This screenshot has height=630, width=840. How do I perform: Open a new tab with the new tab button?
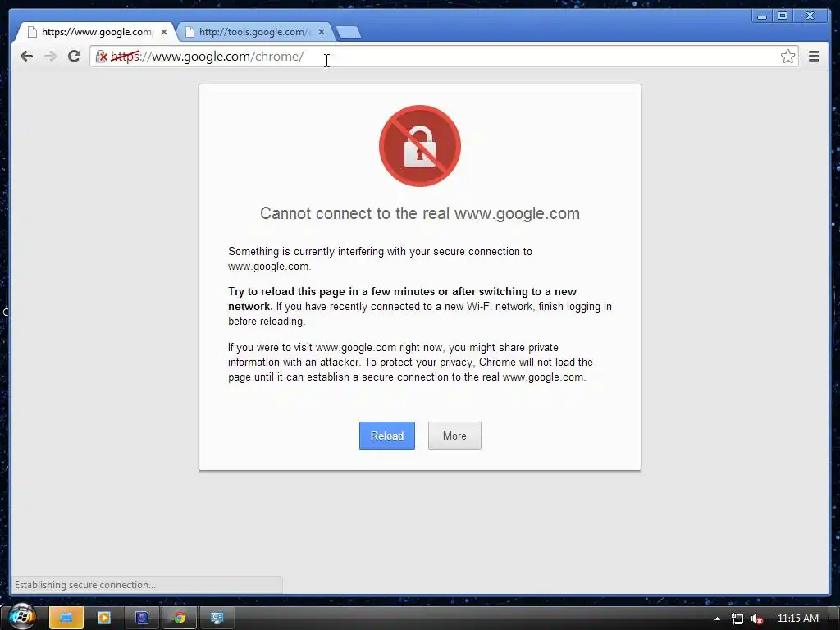coord(349,33)
